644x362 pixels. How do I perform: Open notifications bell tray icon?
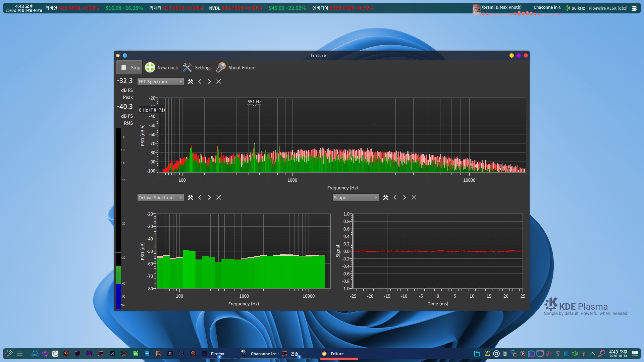[x=488, y=354]
